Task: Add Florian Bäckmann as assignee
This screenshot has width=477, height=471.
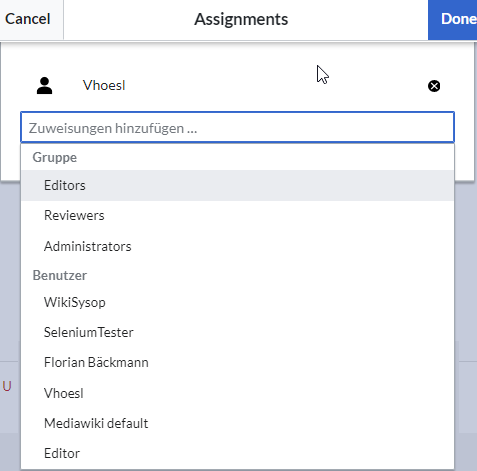Action: tap(237, 362)
